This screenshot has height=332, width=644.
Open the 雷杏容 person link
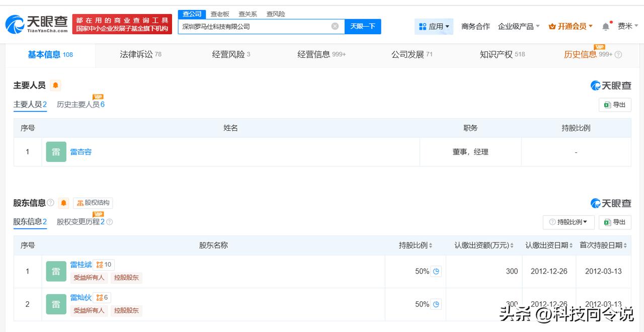tap(80, 152)
